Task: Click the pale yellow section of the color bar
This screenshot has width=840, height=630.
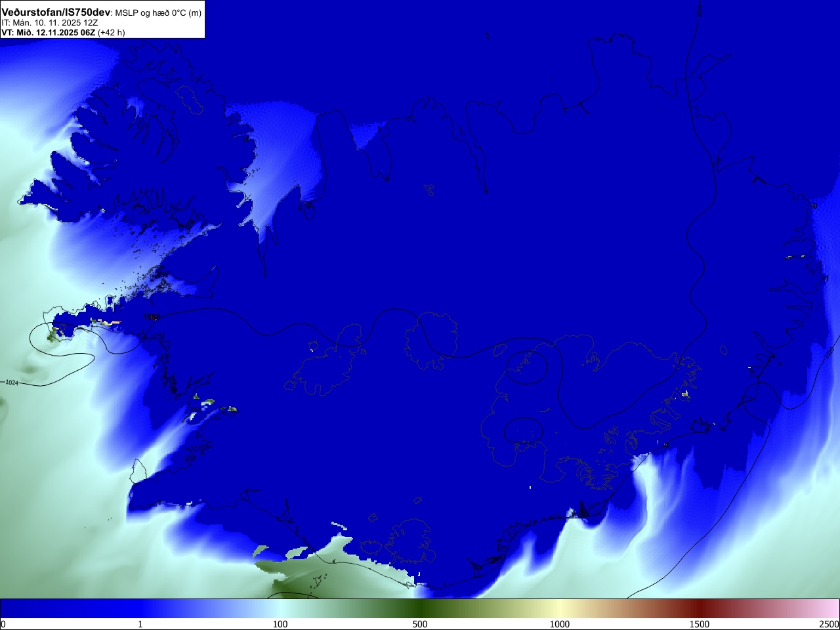Action: (560, 608)
